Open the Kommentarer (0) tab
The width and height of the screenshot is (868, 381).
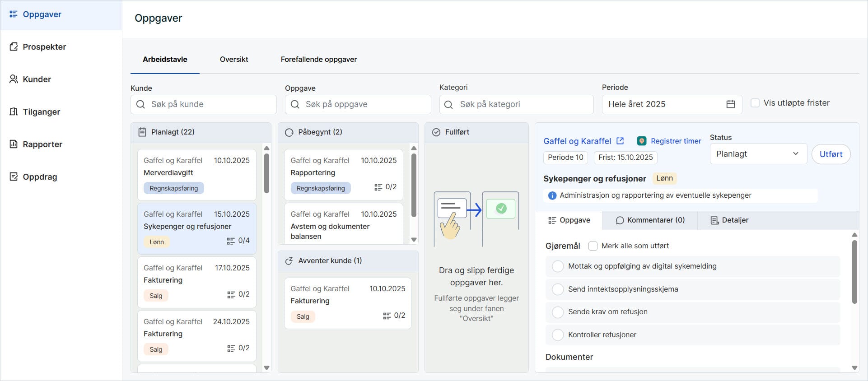tap(650, 220)
